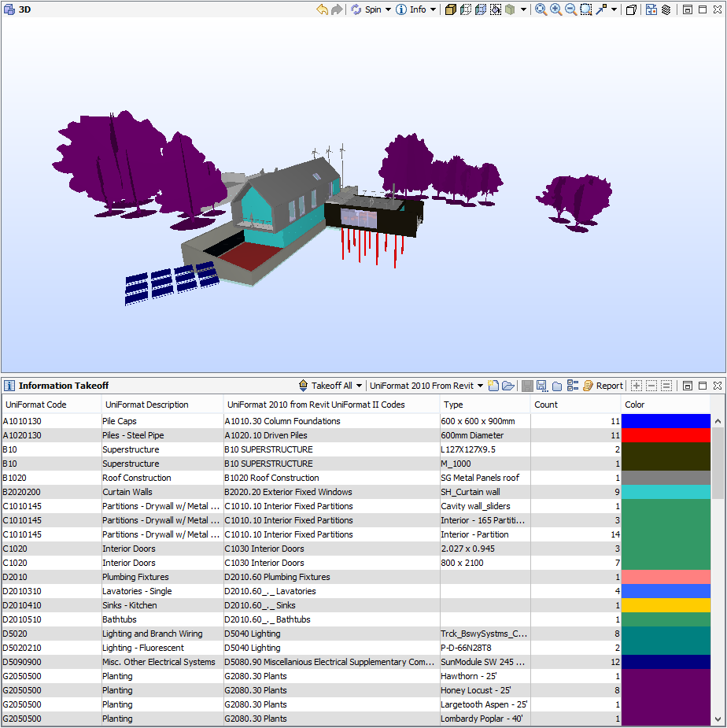The width and height of the screenshot is (727, 728).
Task: Click the zoom to area icon
Action: pos(586,9)
